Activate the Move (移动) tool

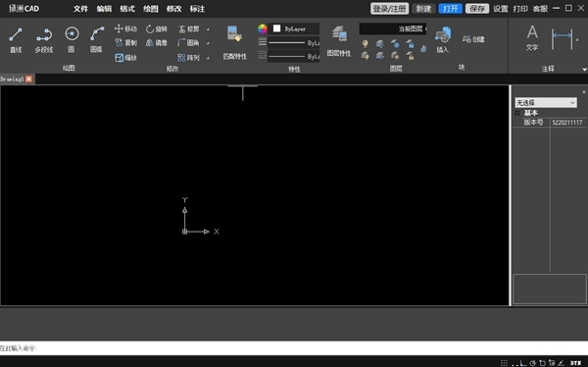pos(125,28)
